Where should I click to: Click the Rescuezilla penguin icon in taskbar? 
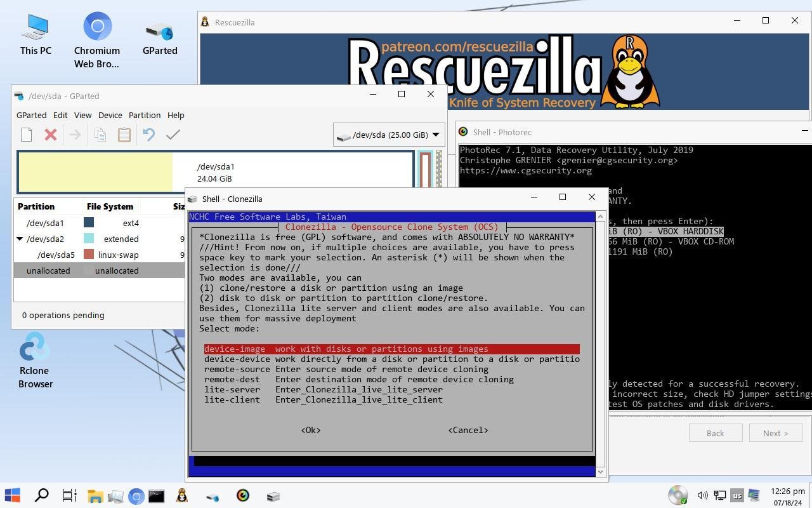[x=182, y=496]
